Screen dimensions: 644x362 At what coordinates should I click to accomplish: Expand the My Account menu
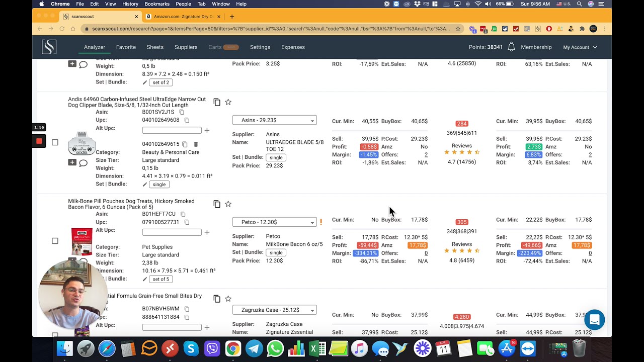[580, 47]
